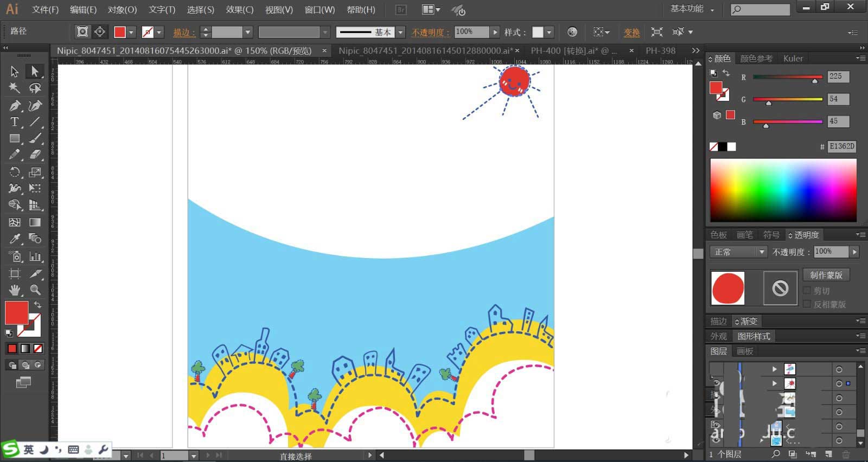
Task: Open 文件(F) menu
Action: coord(45,10)
